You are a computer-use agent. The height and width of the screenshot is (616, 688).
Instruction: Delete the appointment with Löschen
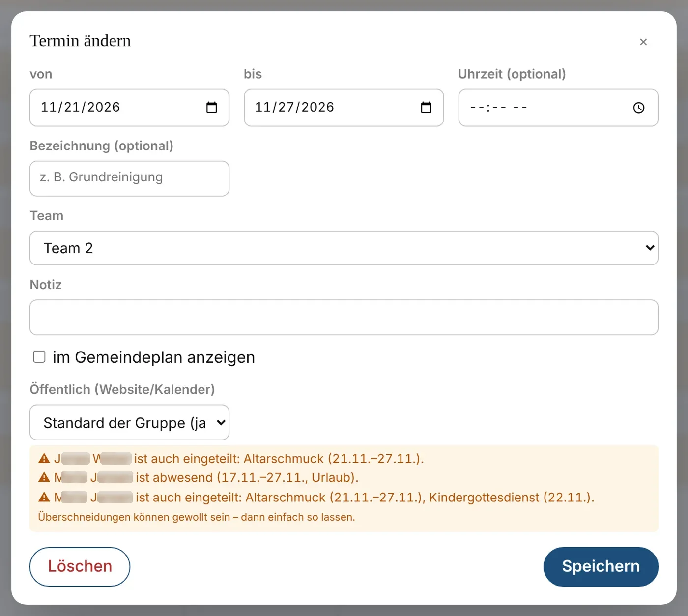[80, 566]
